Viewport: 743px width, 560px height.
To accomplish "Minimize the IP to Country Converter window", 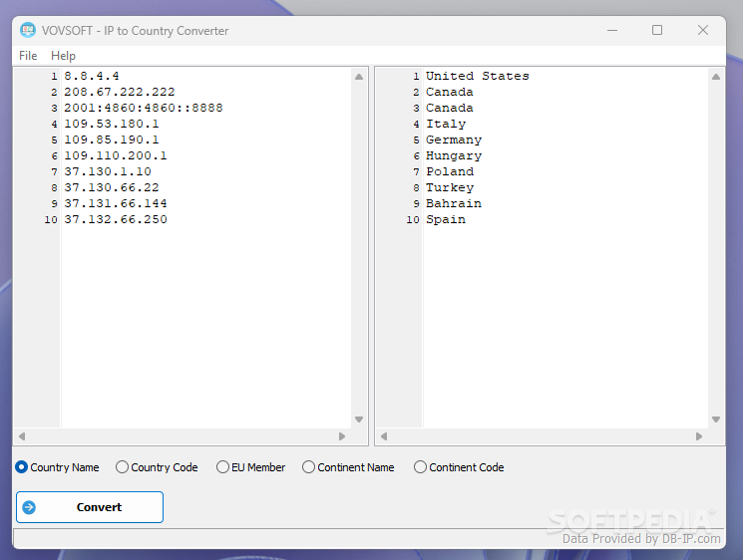I will coord(612,30).
